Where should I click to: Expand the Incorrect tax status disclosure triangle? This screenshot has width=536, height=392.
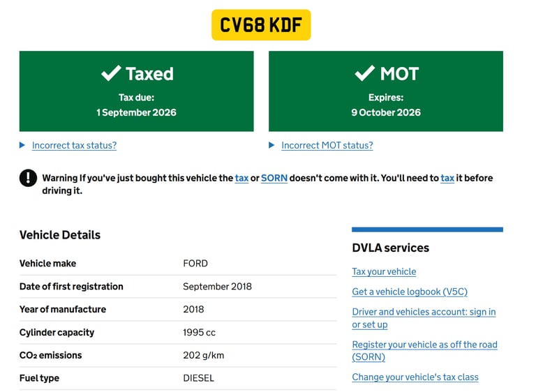(x=23, y=145)
